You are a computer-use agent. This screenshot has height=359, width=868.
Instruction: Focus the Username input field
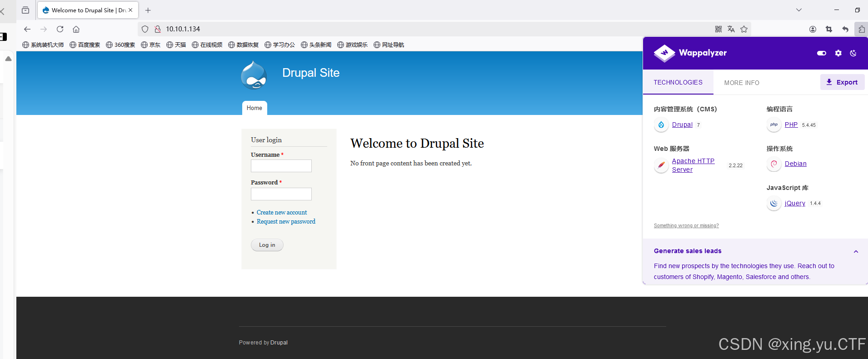tap(281, 166)
